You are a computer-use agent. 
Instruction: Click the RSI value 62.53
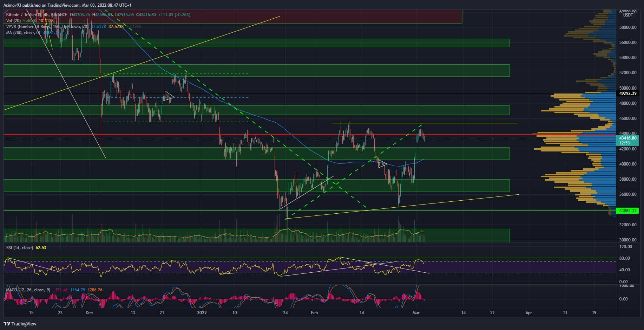41,248
